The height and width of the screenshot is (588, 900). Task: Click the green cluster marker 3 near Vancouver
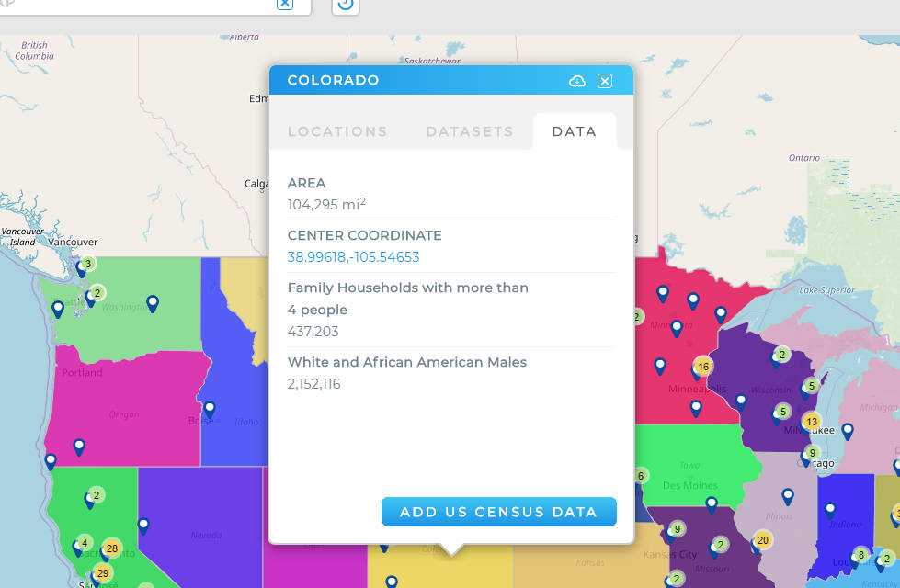pyautogui.click(x=88, y=264)
